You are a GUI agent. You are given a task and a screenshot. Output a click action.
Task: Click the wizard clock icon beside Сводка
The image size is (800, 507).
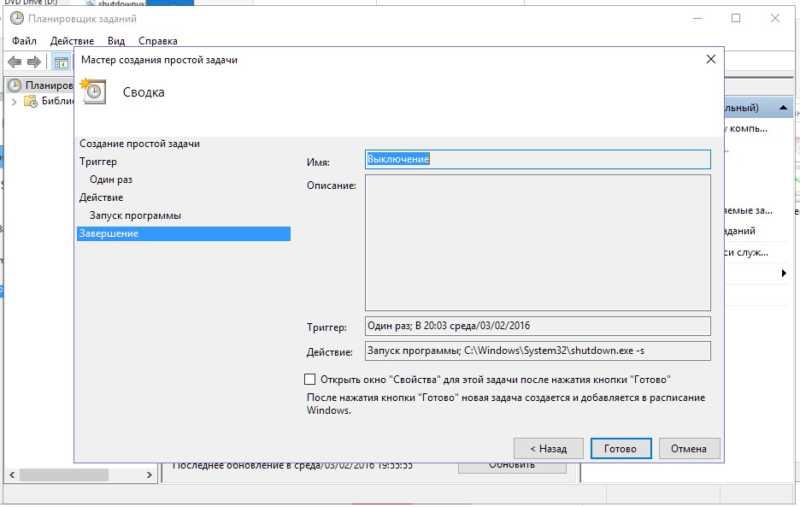[94, 92]
